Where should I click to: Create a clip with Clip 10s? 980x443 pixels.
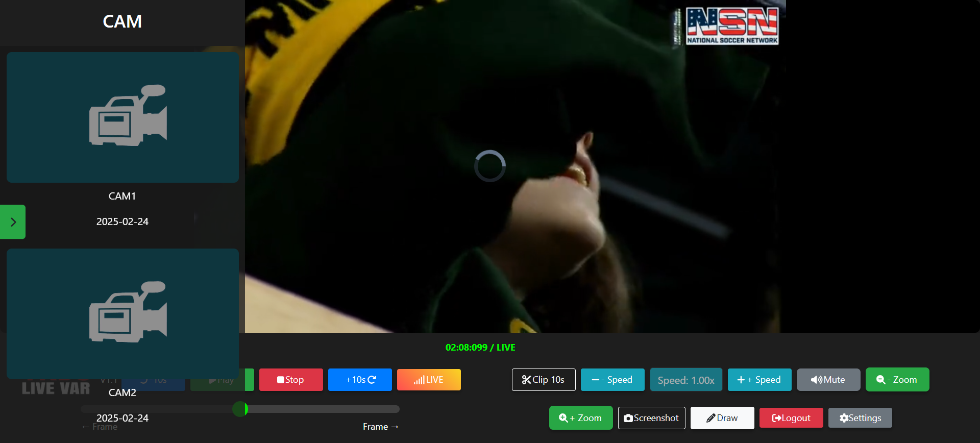pyautogui.click(x=544, y=380)
